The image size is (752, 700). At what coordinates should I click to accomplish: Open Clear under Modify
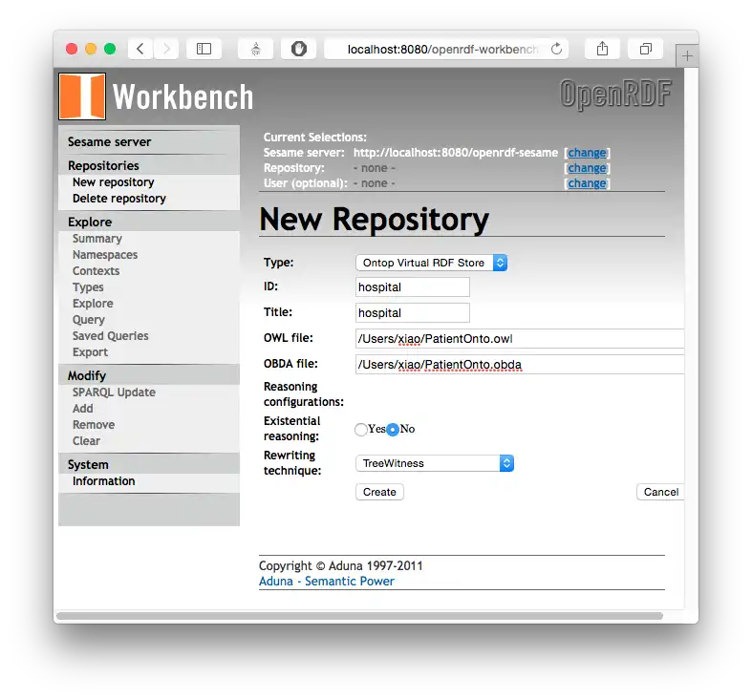(86, 441)
